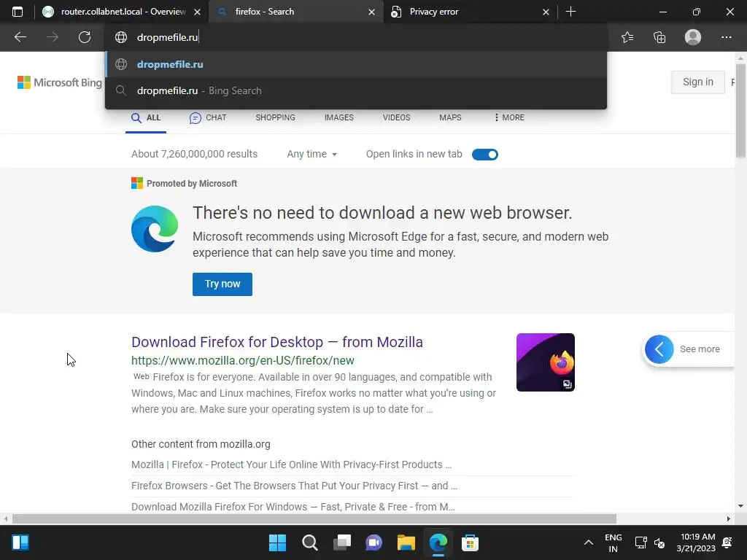
Task: Open Download Firefox for Desktop result link
Action: pos(276,342)
